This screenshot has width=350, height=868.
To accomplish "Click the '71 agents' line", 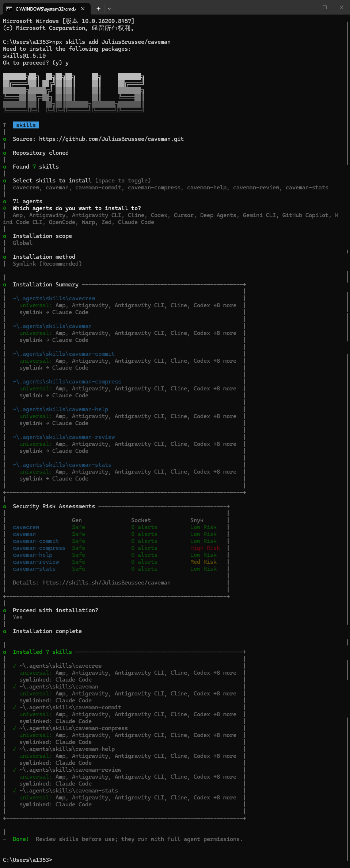I will [x=27, y=201].
